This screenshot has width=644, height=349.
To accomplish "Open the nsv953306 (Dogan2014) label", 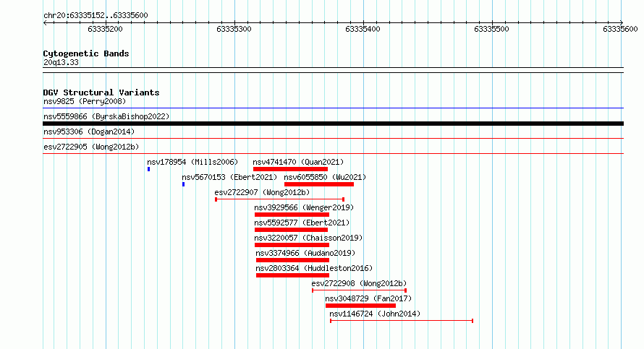I will pos(89,132).
